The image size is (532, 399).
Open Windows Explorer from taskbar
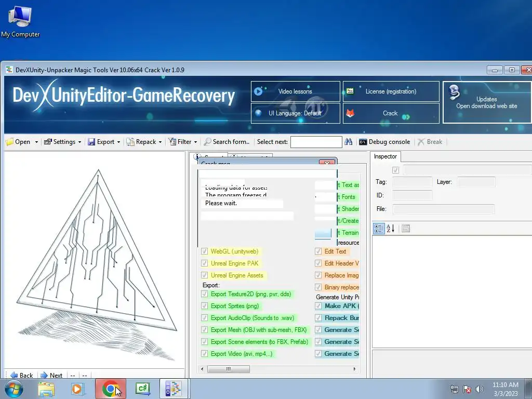click(46, 389)
